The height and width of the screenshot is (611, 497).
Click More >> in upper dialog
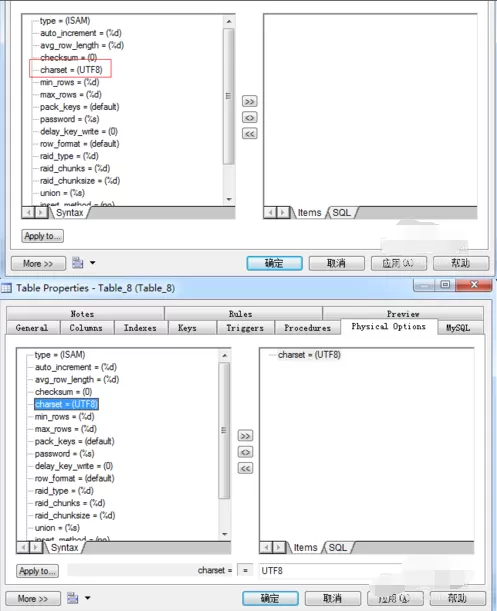pos(38,264)
